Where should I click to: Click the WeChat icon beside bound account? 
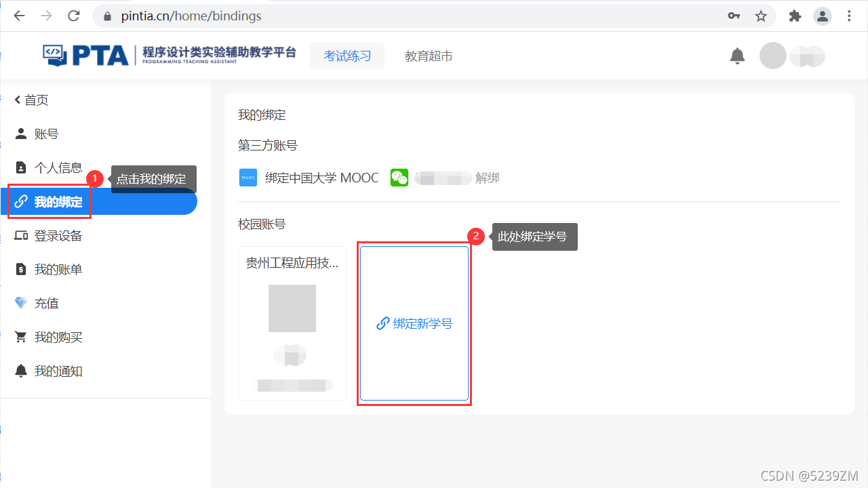coord(399,178)
